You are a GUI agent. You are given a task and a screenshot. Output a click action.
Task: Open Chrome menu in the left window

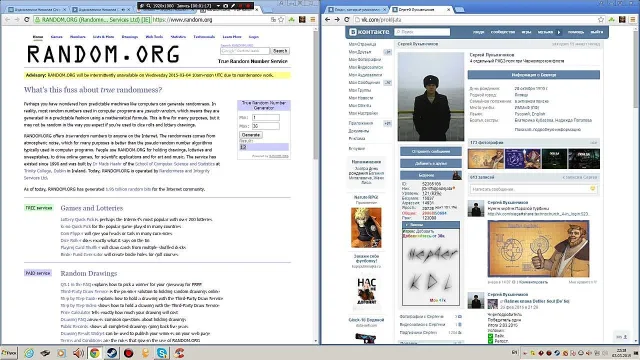coord(313,20)
